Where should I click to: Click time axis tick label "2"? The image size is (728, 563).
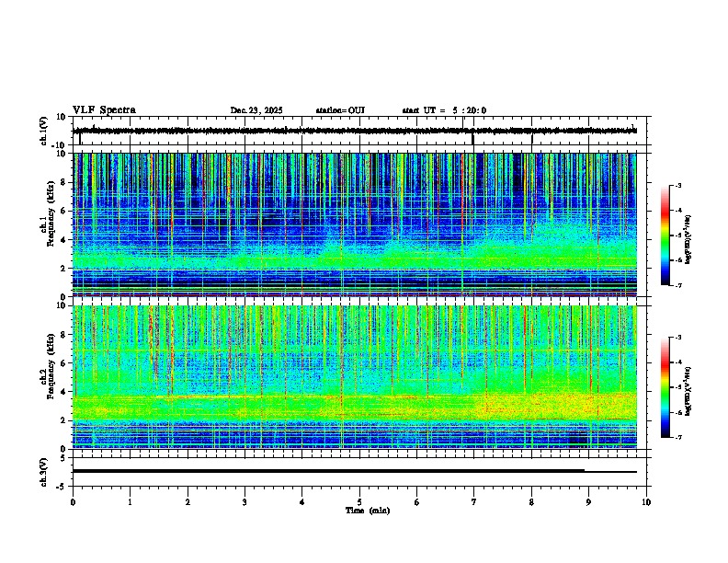pyautogui.click(x=188, y=502)
